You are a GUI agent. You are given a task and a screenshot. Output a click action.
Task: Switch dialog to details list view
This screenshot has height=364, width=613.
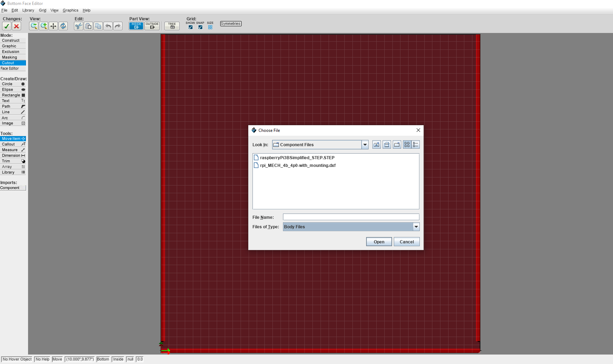[416, 144]
